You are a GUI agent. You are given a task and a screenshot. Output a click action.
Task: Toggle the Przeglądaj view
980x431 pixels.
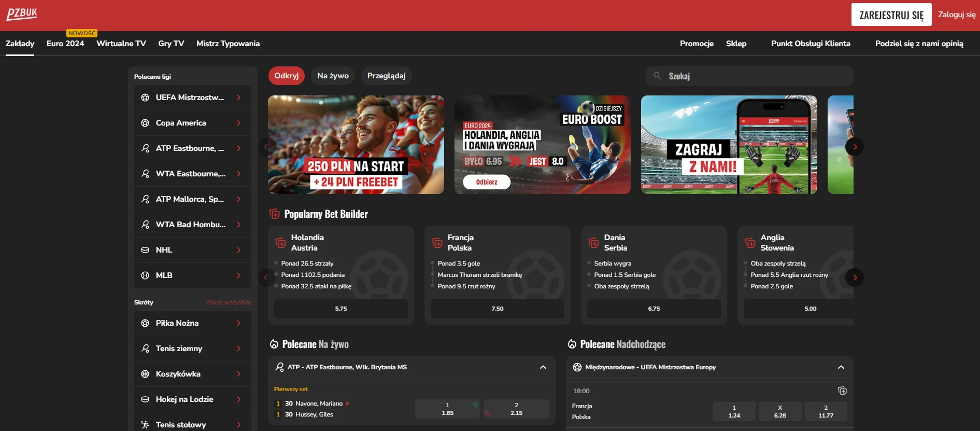click(386, 76)
